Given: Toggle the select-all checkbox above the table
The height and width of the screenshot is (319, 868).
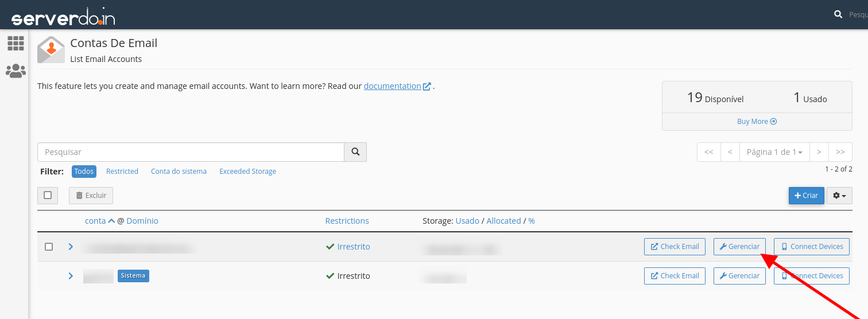Looking at the screenshot, I should click(48, 195).
